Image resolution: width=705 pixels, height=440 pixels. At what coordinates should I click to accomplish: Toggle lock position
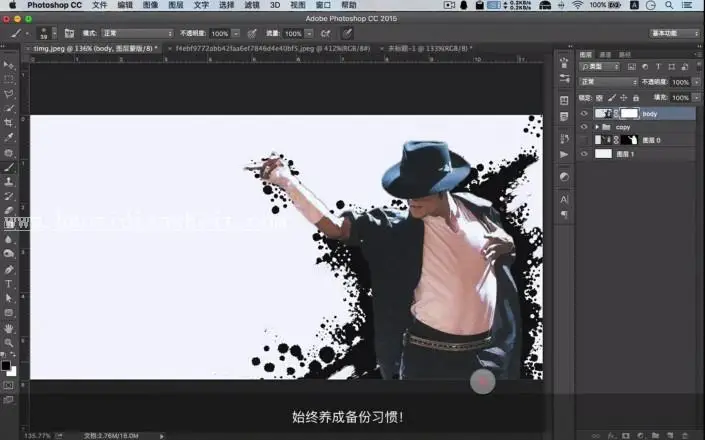(624, 98)
